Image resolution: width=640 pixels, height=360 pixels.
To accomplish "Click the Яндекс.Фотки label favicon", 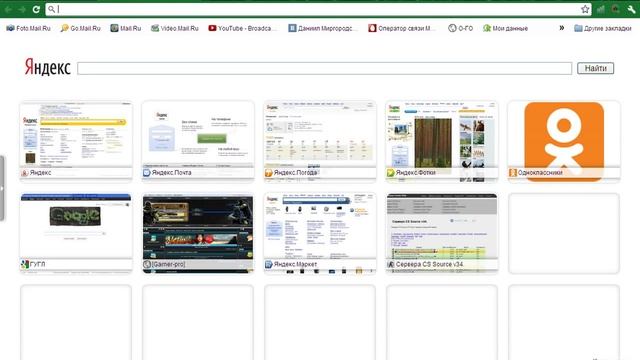I will coord(391,173).
